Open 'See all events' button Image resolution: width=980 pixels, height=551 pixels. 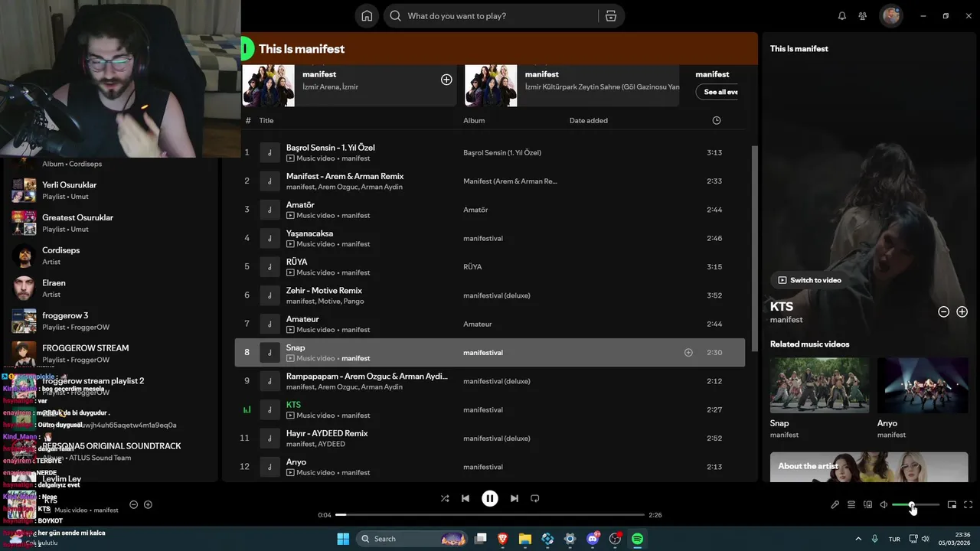[720, 92]
